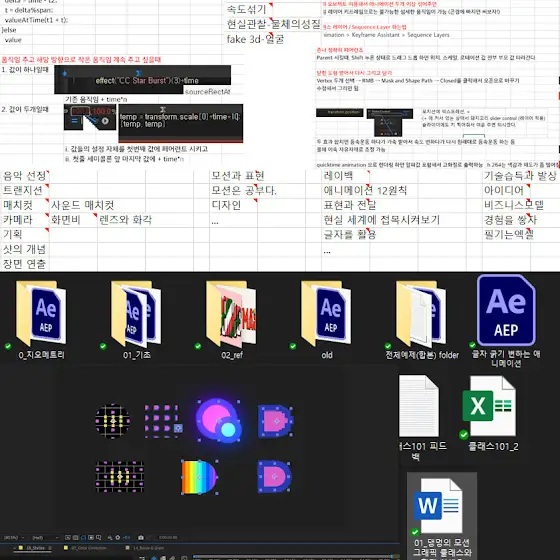Click the play circle icon in scale snippet
Viewport: 560px width, 560px height.
(x=105, y=121)
